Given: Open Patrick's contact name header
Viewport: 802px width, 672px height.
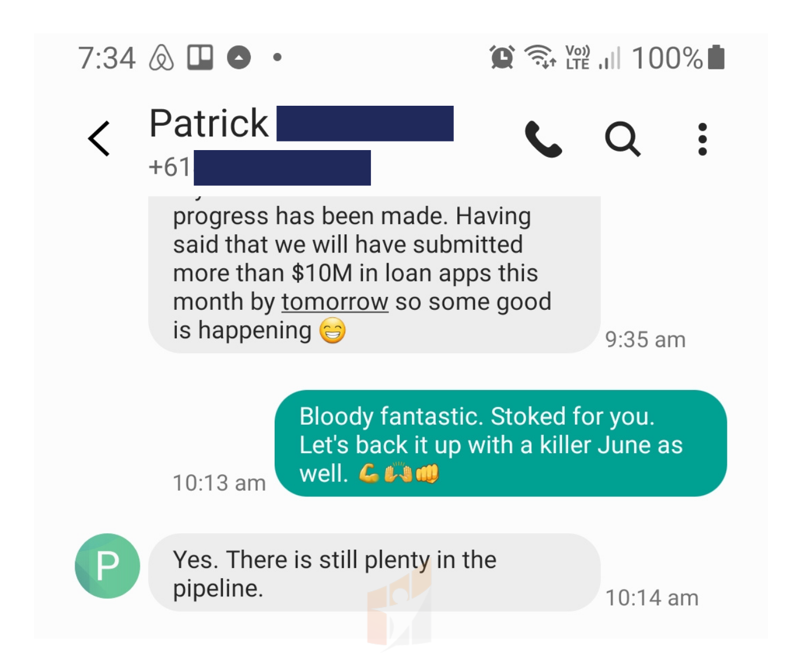Looking at the screenshot, I should [301, 123].
